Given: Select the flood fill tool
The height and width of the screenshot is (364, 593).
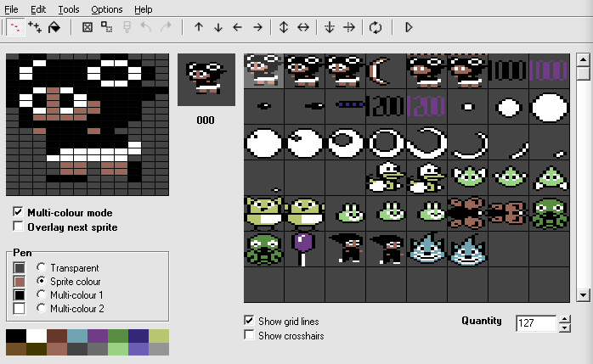Looking at the screenshot, I should point(54,27).
